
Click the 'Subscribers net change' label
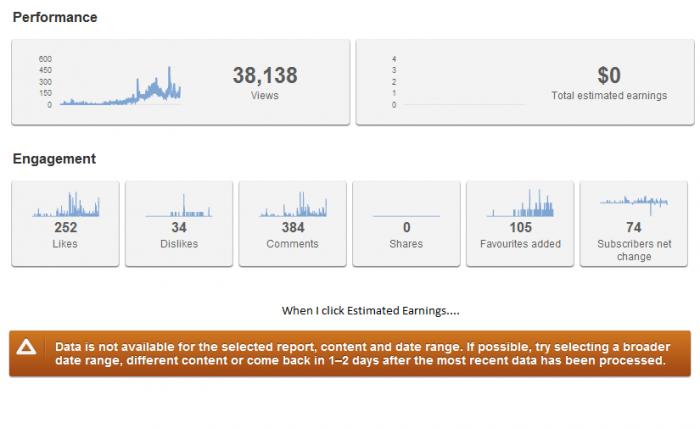634,250
